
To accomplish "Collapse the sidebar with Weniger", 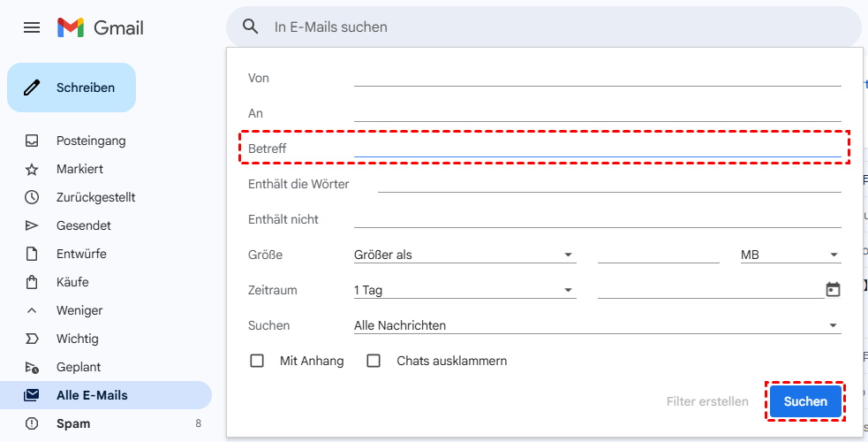I will 79,310.
